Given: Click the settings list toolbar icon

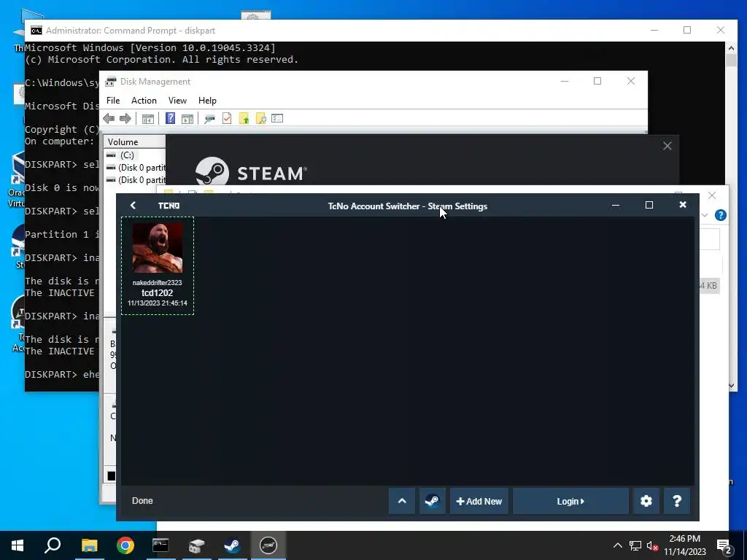Looking at the screenshot, I should coord(277,118).
